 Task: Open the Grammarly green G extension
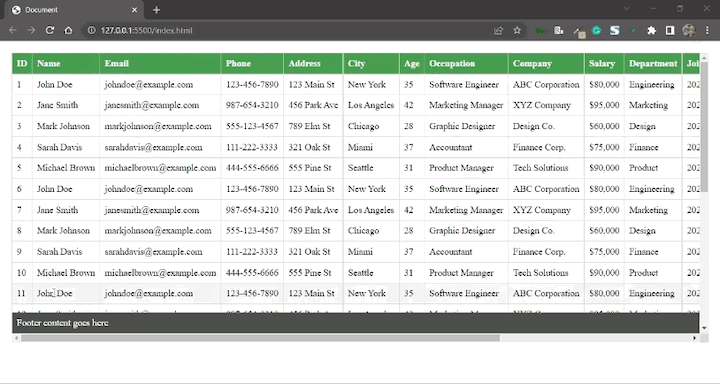(x=596, y=30)
